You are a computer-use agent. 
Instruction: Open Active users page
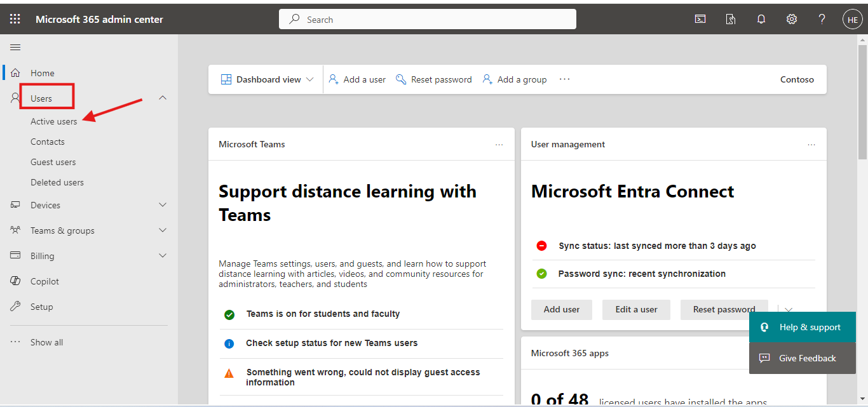pyautogui.click(x=54, y=121)
